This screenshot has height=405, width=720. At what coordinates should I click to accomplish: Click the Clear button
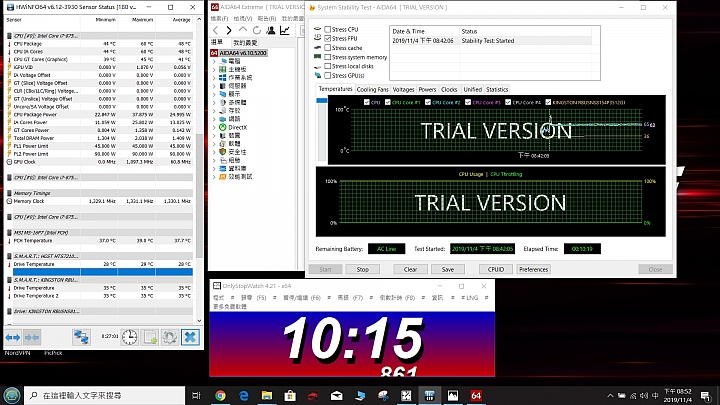tap(410, 270)
